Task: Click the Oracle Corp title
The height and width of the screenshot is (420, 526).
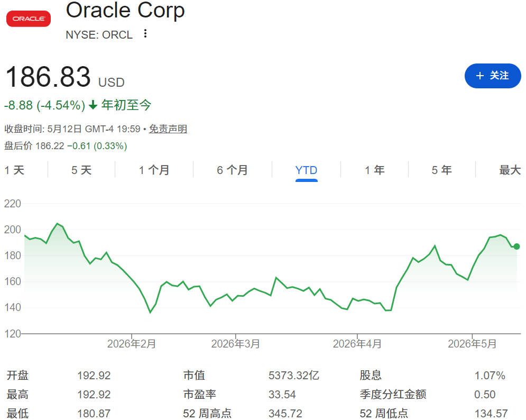Action: pyautogui.click(x=125, y=10)
